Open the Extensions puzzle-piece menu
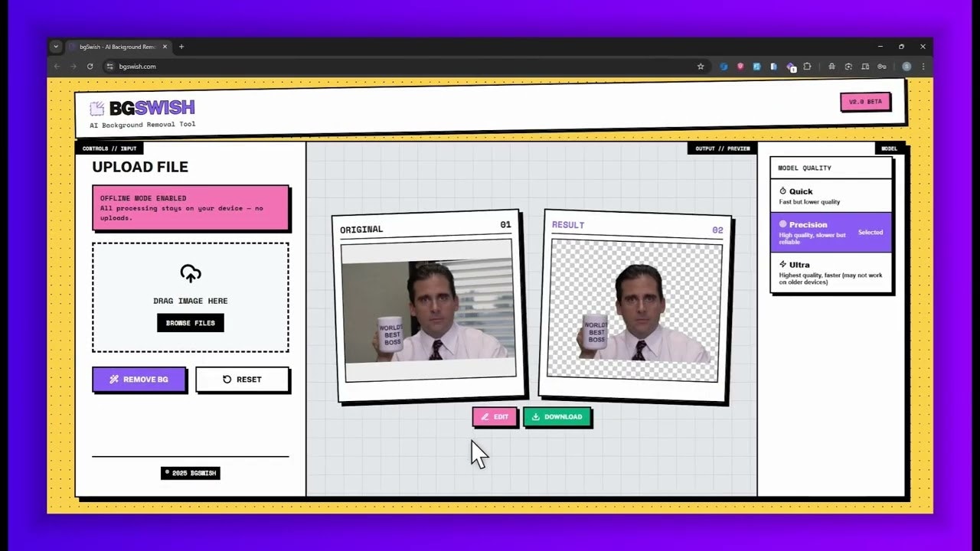 807,67
